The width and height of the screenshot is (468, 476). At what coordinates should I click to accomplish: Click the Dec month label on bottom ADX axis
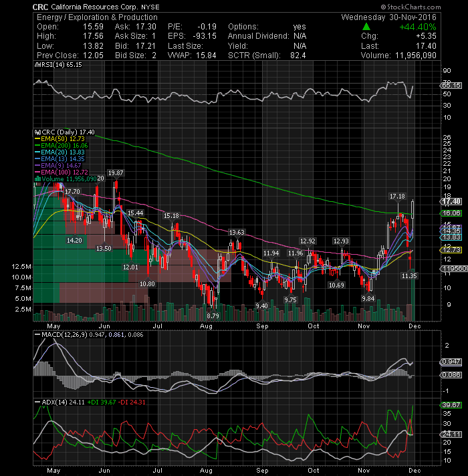point(415,471)
